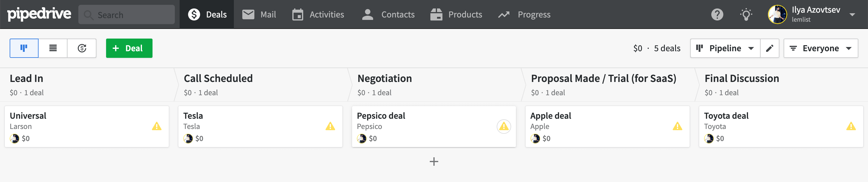This screenshot has width=868, height=182.
Task: Click the green Deal button to add a deal
Action: point(129,48)
